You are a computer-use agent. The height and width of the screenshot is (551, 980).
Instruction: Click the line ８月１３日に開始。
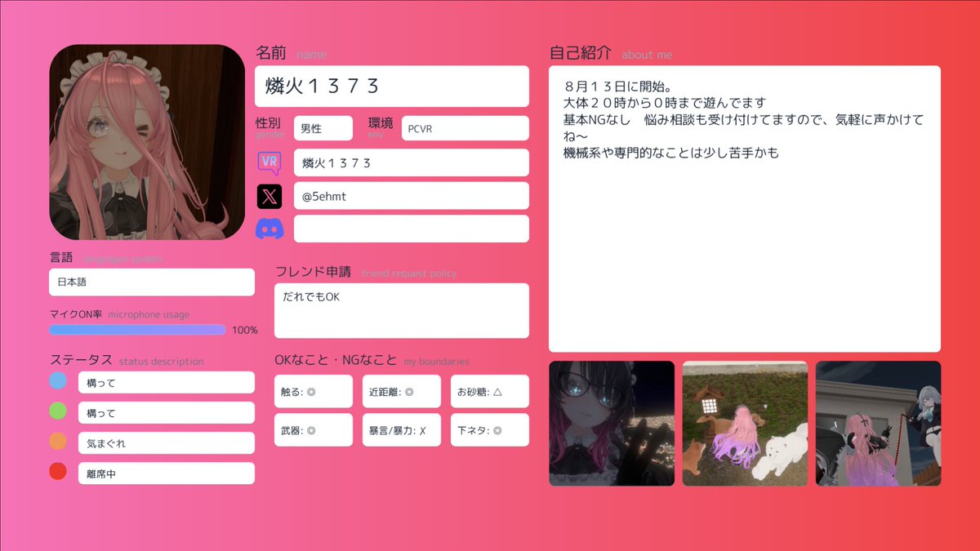pos(620,86)
